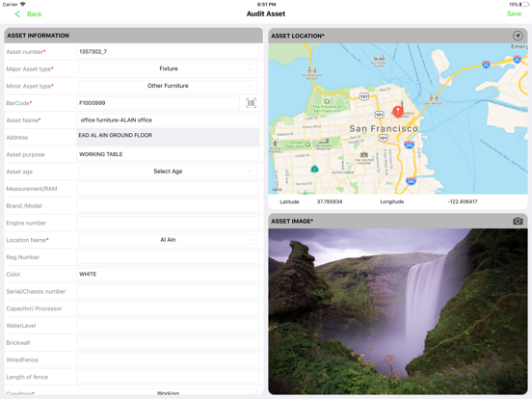Open the Location Name dropdown

click(x=168, y=240)
